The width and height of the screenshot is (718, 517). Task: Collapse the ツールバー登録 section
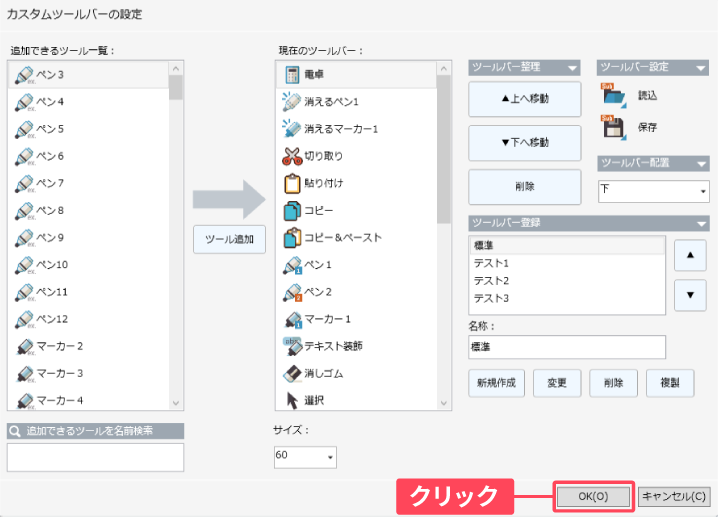click(702, 223)
